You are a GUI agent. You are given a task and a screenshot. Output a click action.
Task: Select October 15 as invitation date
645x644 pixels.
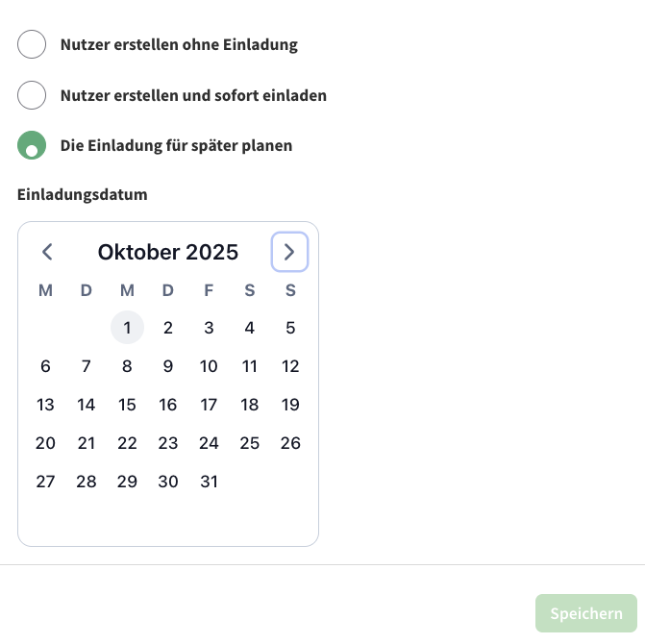click(127, 405)
